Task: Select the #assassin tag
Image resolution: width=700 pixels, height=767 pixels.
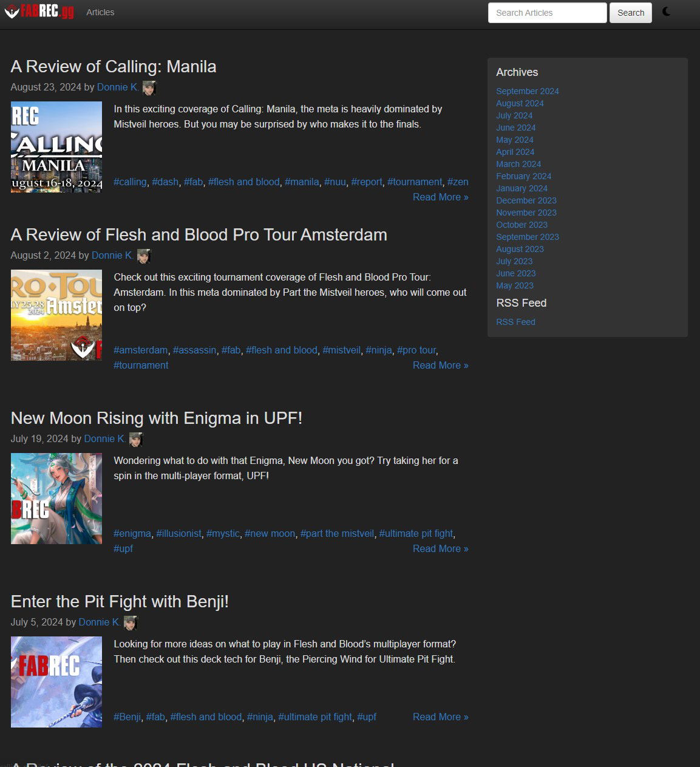Action: pyautogui.click(x=194, y=350)
